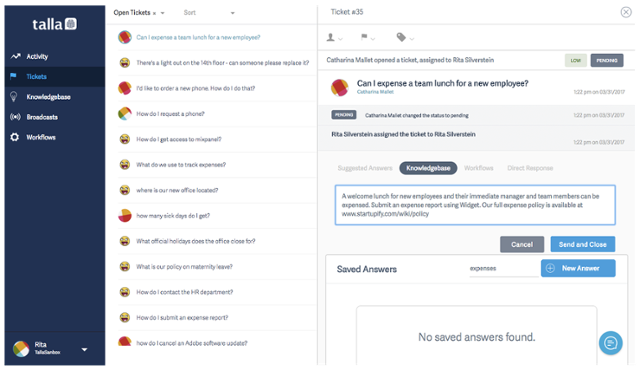Click avatar beside 'Can I expense a team lunch' ticket
Screen dimensions: 640x371
[x=124, y=37]
